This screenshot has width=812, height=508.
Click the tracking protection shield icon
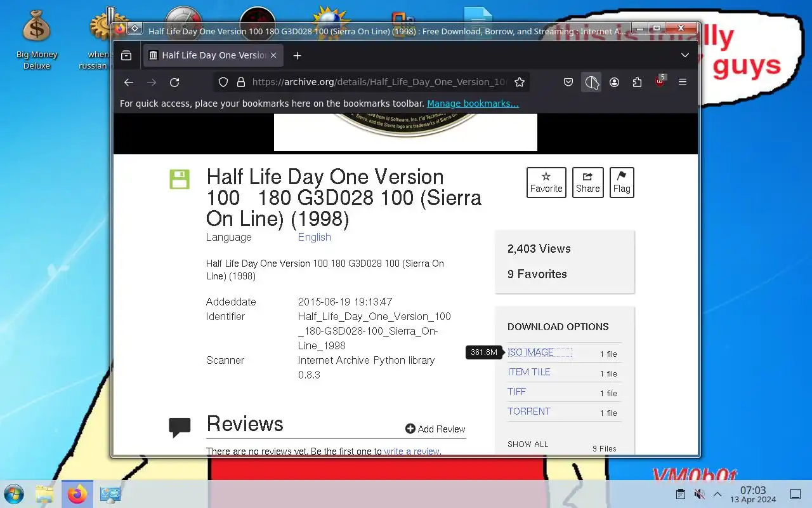pyautogui.click(x=223, y=82)
